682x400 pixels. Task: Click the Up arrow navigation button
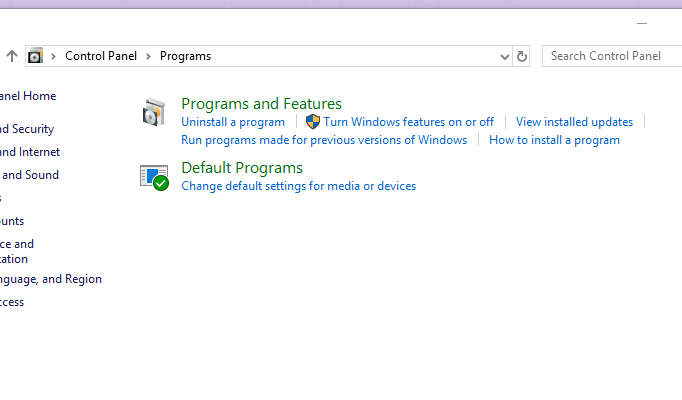point(12,56)
